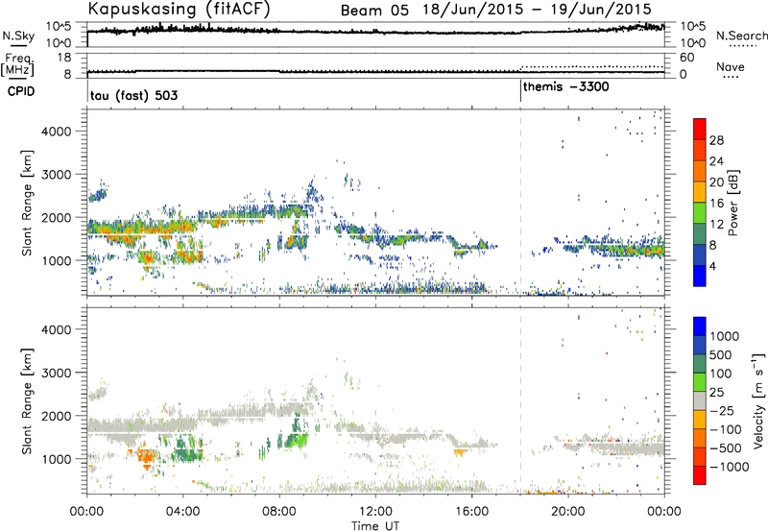Click the gray band of velocity color bar
This screenshot has width=768, height=532.
pos(700,401)
